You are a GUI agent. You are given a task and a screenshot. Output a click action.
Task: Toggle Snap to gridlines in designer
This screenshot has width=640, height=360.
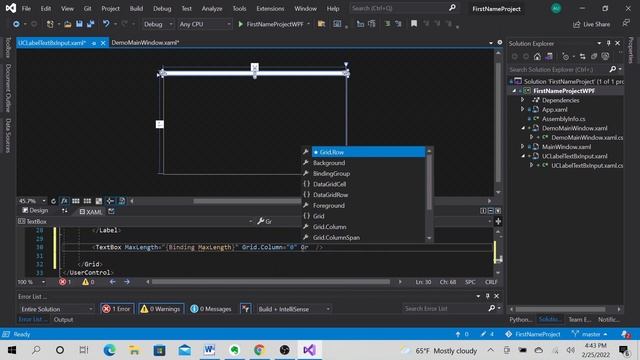pyautogui.click(x=87, y=201)
